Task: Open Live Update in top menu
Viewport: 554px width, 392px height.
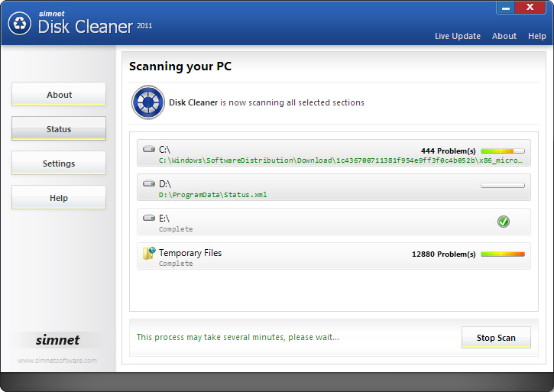Action: 458,36
